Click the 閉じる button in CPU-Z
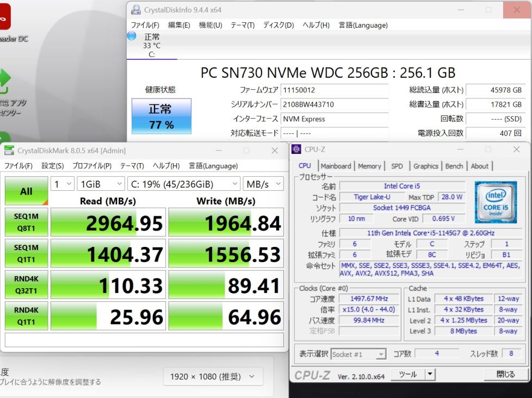 pos(505,374)
